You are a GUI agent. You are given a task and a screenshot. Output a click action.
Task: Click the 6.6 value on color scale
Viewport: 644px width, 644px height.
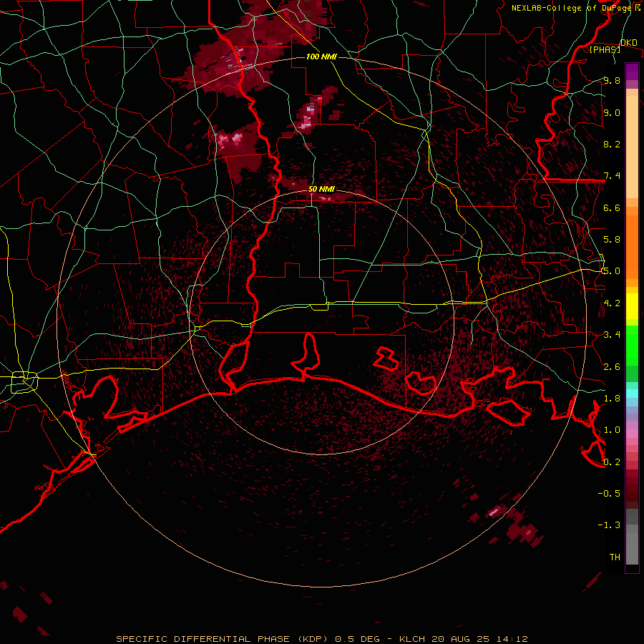(x=612, y=208)
